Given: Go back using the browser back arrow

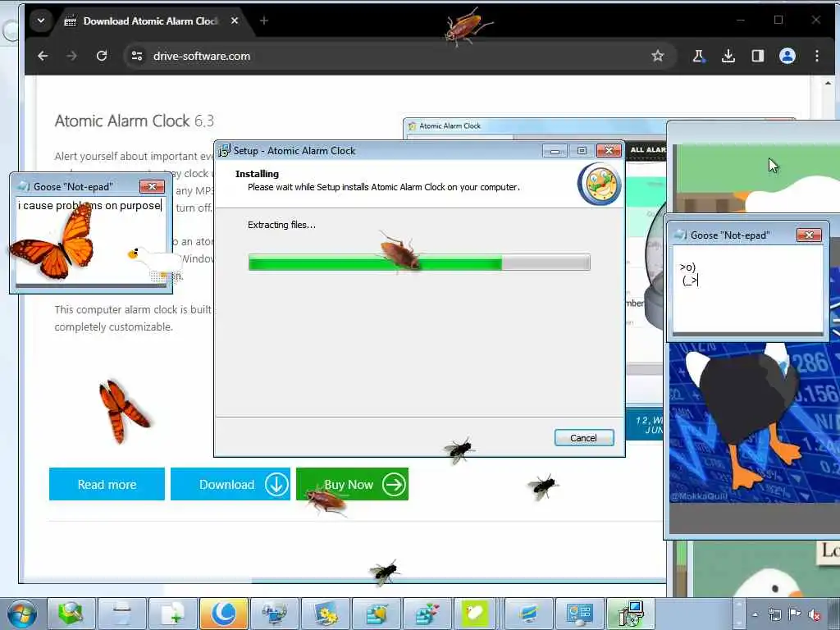Looking at the screenshot, I should (x=43, y=56).
